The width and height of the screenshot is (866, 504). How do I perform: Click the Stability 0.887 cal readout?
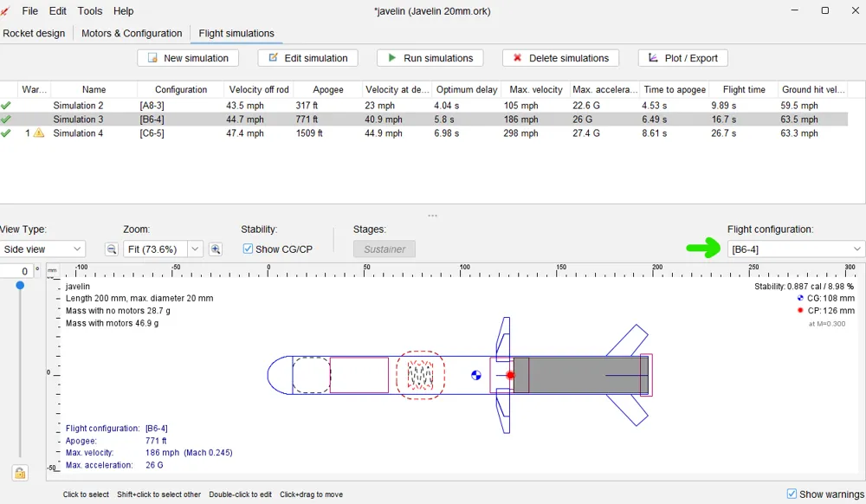[805, 286]
